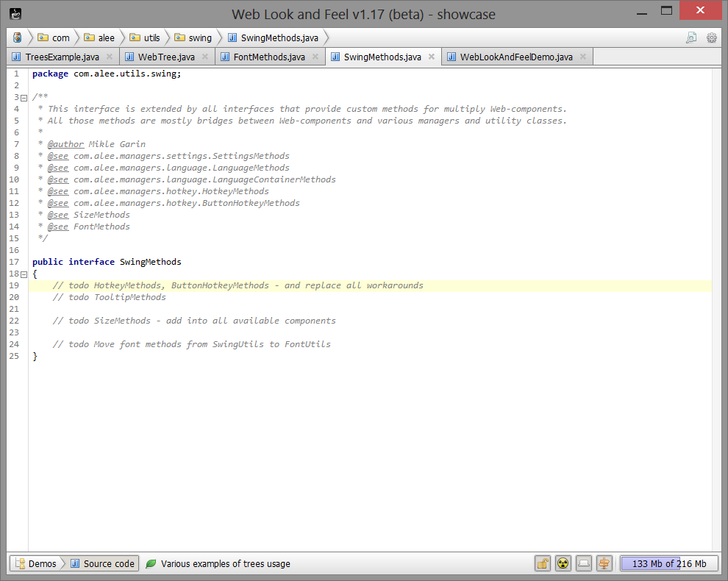
Task: Click the Java root icon in breadcrumb
Action: (18, 38)
